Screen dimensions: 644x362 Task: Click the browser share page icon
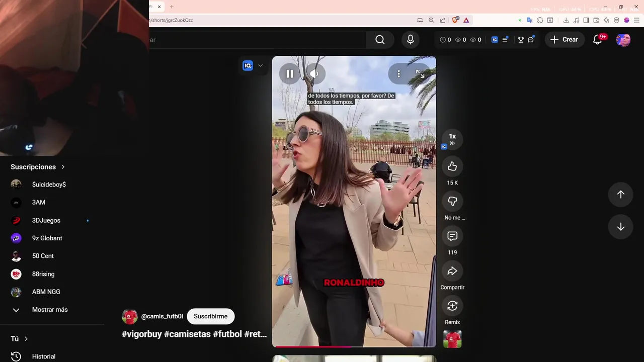tap(443, 20)
